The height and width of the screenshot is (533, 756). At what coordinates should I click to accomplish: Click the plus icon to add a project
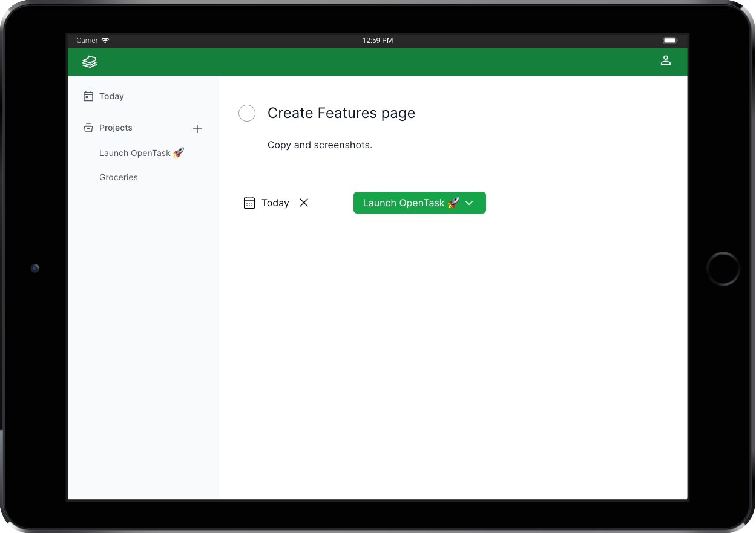(x=197, y=128)
